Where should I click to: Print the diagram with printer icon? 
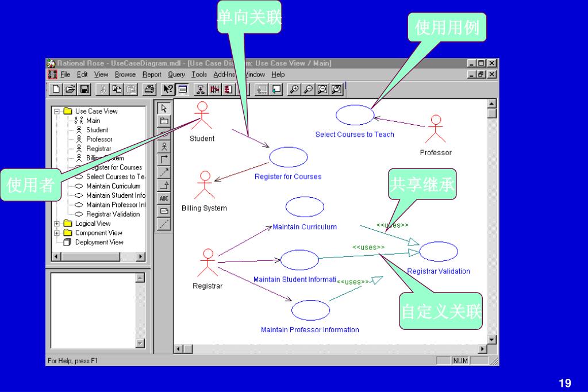(149, 89)
